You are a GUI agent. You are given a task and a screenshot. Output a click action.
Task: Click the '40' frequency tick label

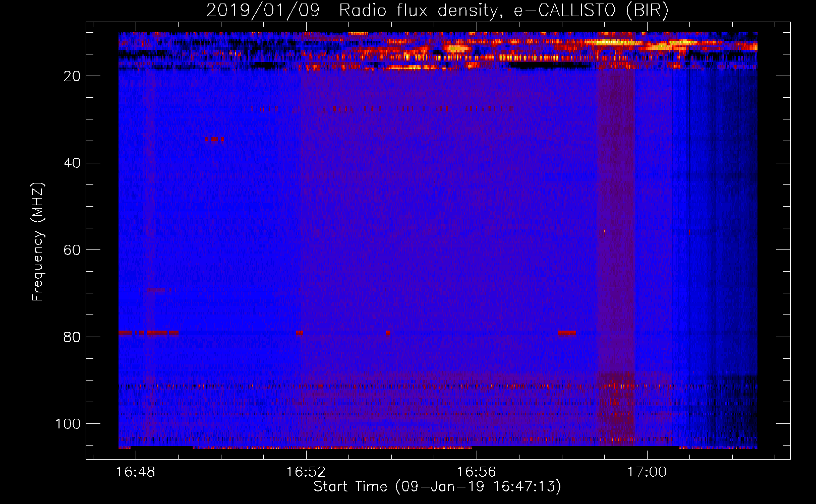[x=73, y=163]
